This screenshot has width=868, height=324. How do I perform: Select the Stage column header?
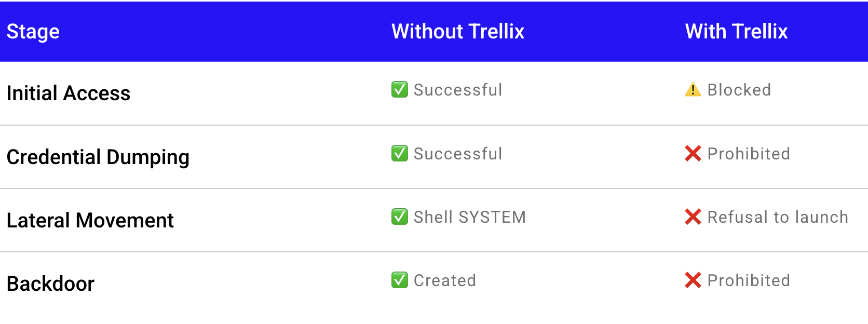coord(33,32)
